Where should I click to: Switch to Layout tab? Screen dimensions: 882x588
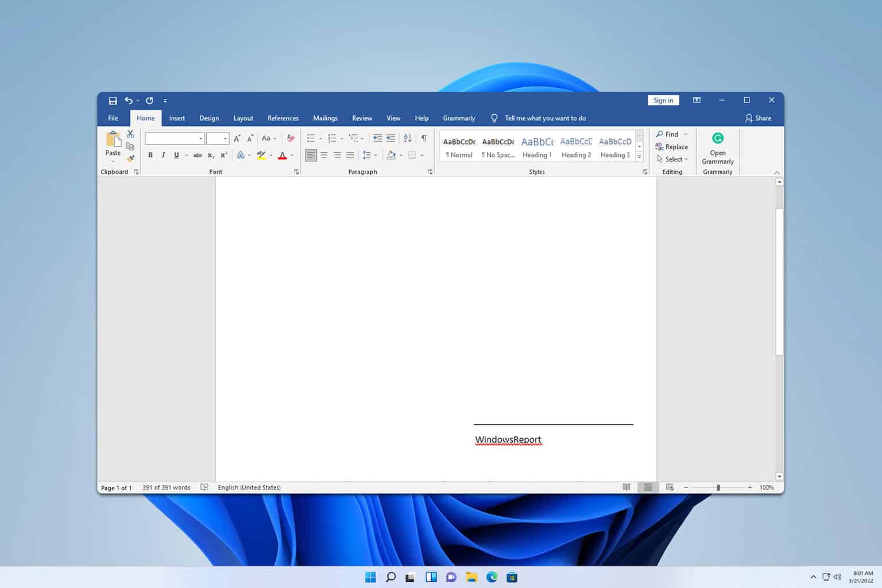[x=243, y=118]
